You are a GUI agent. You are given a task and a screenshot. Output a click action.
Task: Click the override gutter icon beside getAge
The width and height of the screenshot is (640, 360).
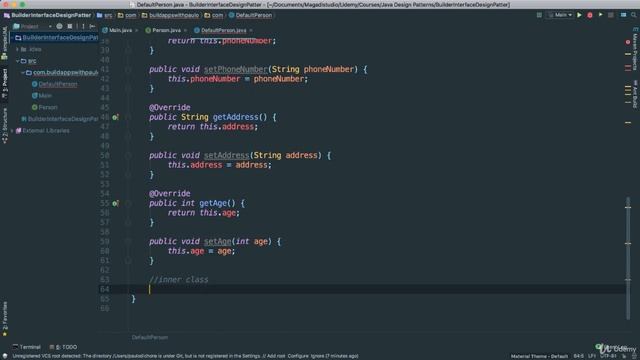[x=116, y=204]
